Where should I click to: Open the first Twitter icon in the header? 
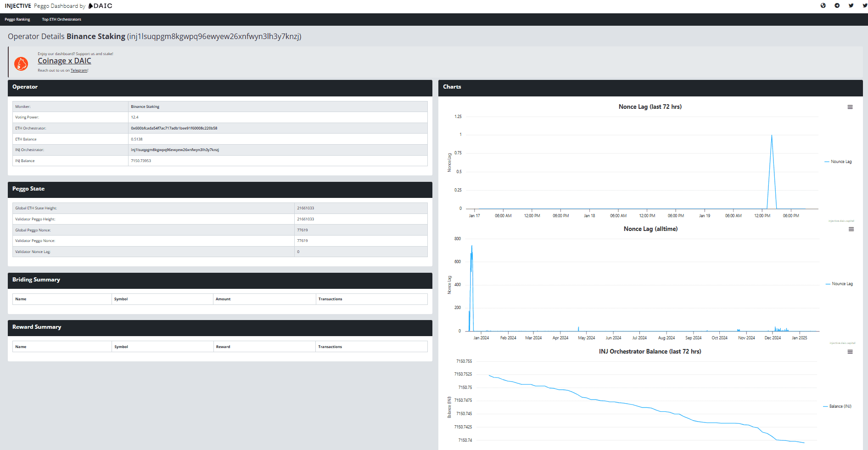tap(851, 6)
